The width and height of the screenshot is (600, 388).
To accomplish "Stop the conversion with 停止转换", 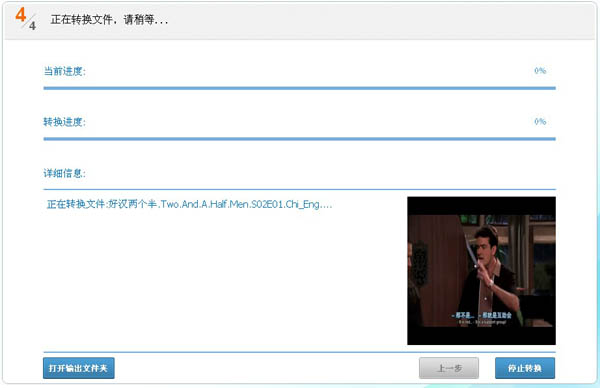I will point(525,368).
